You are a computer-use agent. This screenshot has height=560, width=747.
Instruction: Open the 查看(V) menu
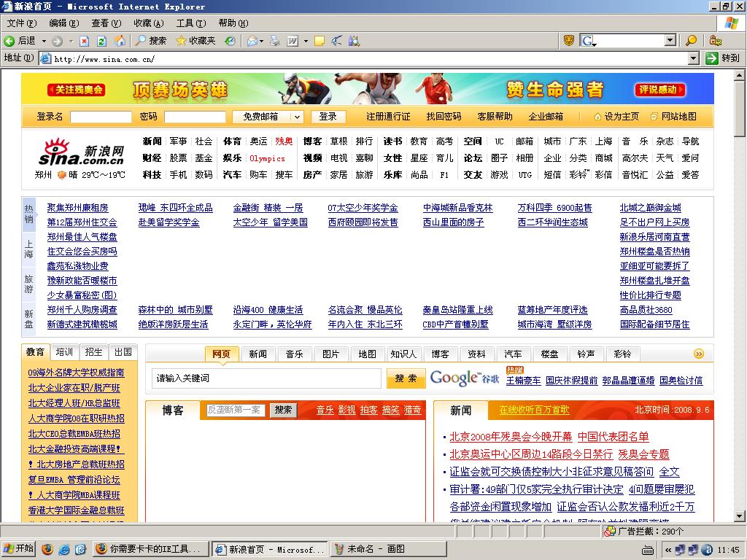[x=107, y=23]
